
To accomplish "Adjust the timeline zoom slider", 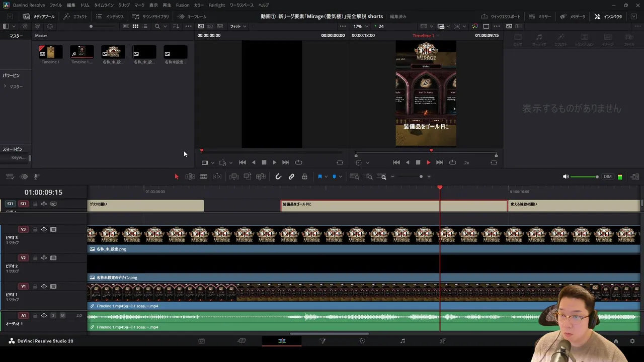I will coord(411,176).
